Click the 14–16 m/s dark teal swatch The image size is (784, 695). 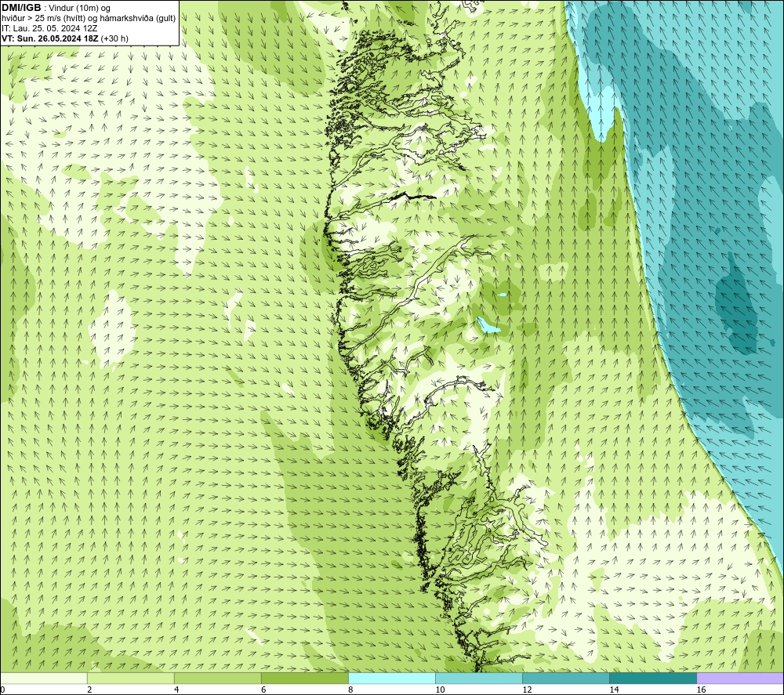tap(653, 678)
